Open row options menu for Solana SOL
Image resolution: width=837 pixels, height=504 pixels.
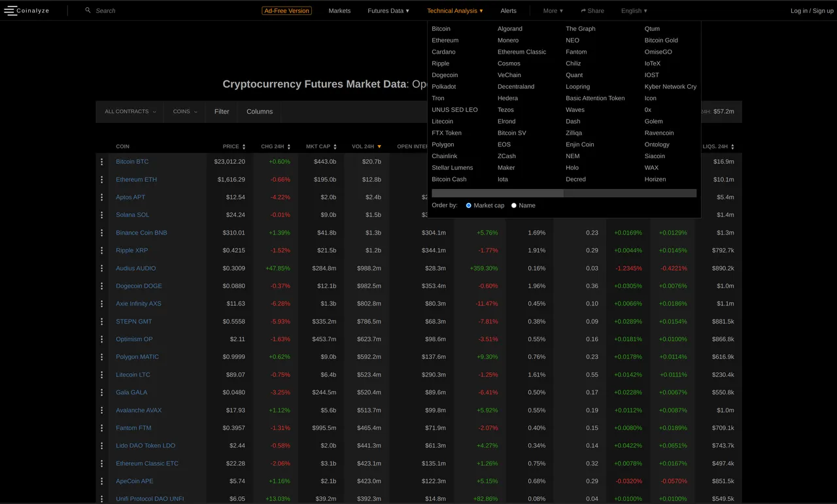pos(102,214)
